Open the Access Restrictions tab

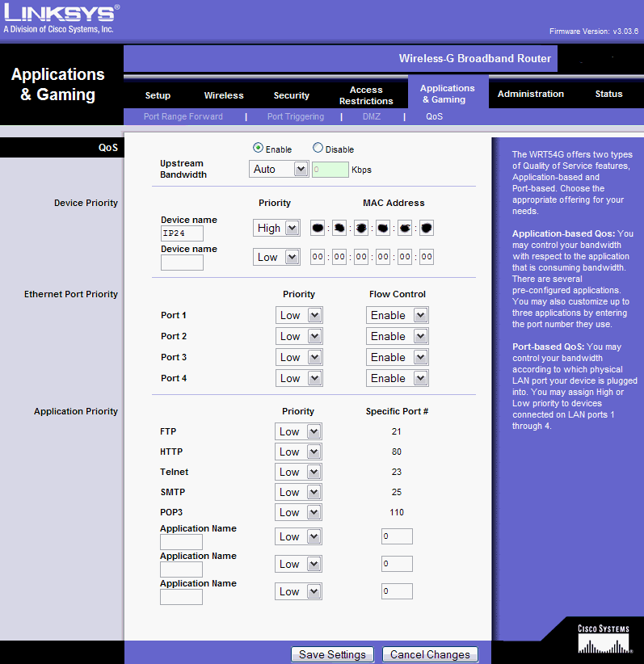tap(366, 95)
